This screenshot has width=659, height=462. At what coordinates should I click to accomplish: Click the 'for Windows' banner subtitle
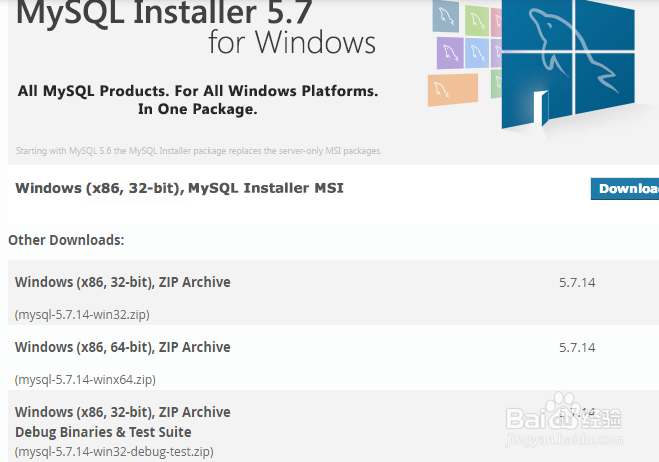point(292,42)
